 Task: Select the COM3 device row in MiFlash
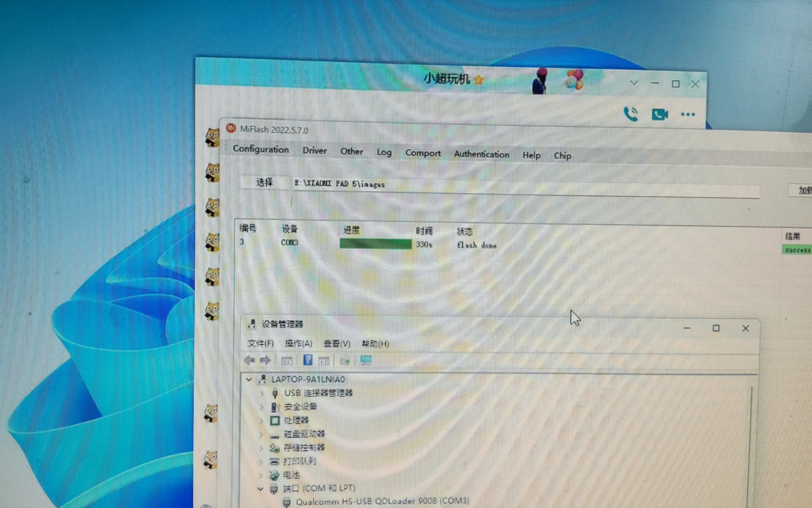click(289, 242)
